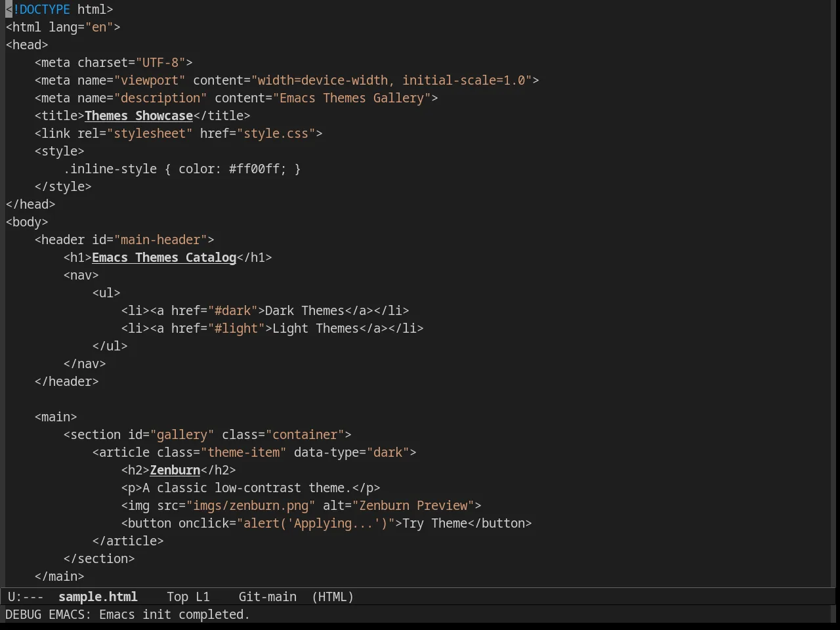
Task: Click the closing </main> tag
Action: 59,576
